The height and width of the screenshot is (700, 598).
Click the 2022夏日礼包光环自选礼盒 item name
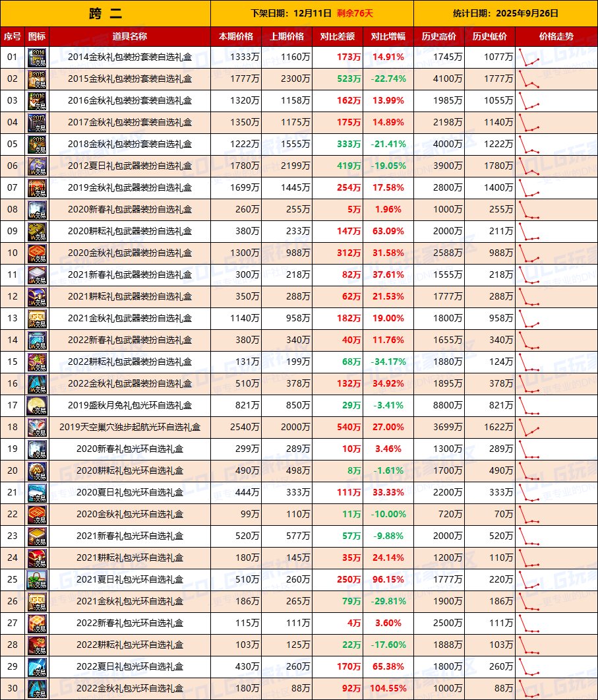click(x=130, y=667)
